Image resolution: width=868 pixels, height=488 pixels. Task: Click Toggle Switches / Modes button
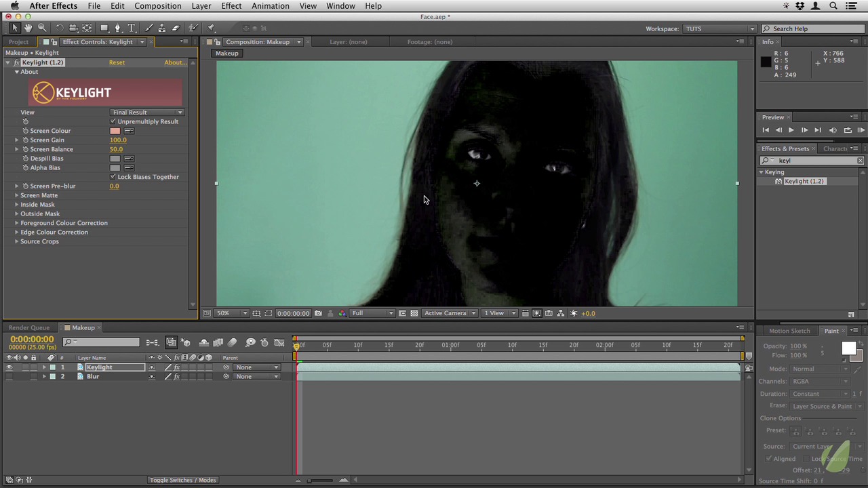182,480
